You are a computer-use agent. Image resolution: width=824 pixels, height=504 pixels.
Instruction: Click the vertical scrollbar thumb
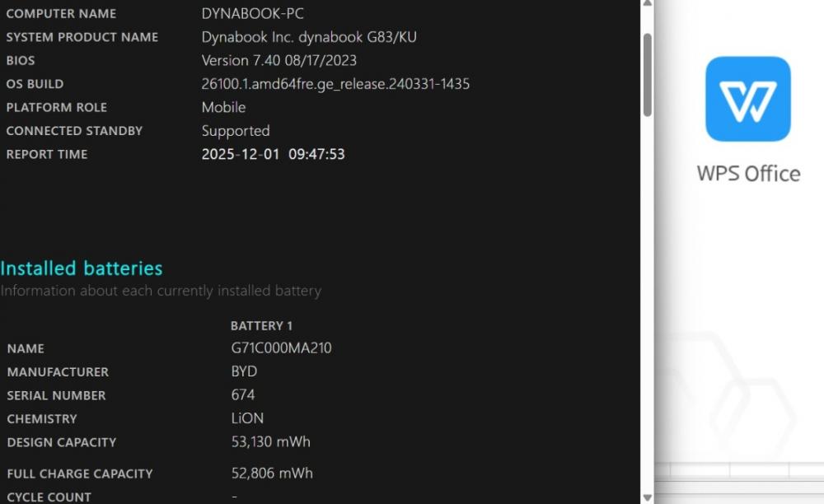(648, 75)
